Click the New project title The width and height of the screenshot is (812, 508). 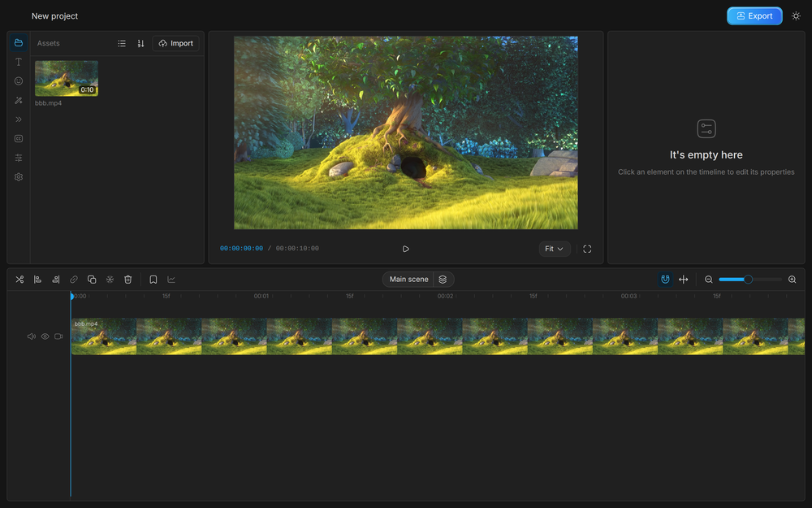click(x=54, y=16)
